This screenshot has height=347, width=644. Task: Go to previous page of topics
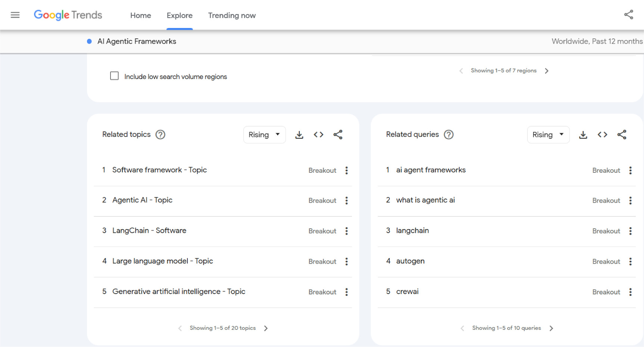pos(180,328)
